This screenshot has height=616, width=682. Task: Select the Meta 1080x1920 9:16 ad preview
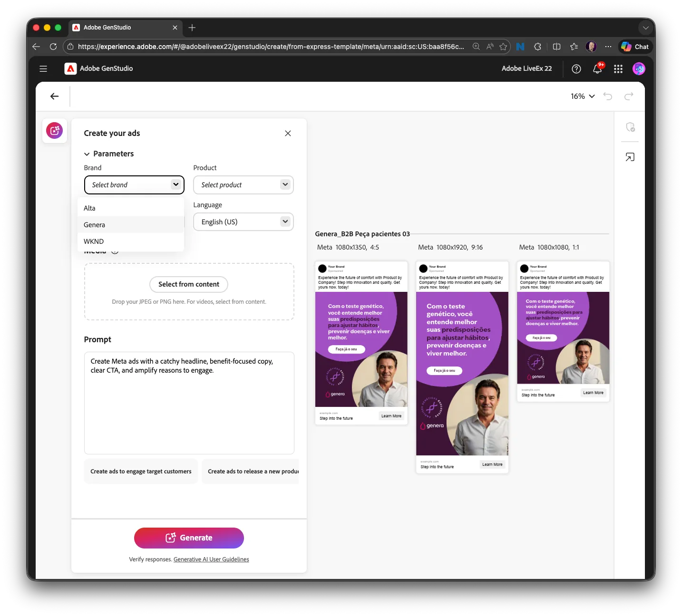click(462, 367)
